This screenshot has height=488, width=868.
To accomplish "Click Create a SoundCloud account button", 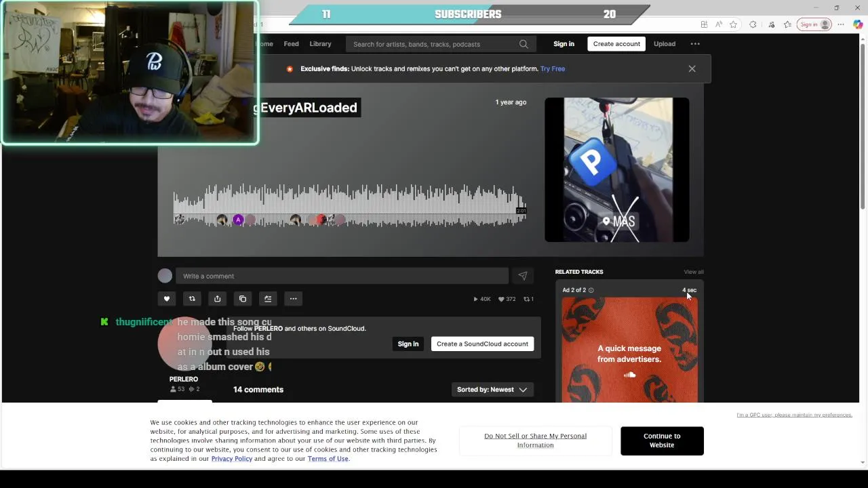I will (482, 344).
